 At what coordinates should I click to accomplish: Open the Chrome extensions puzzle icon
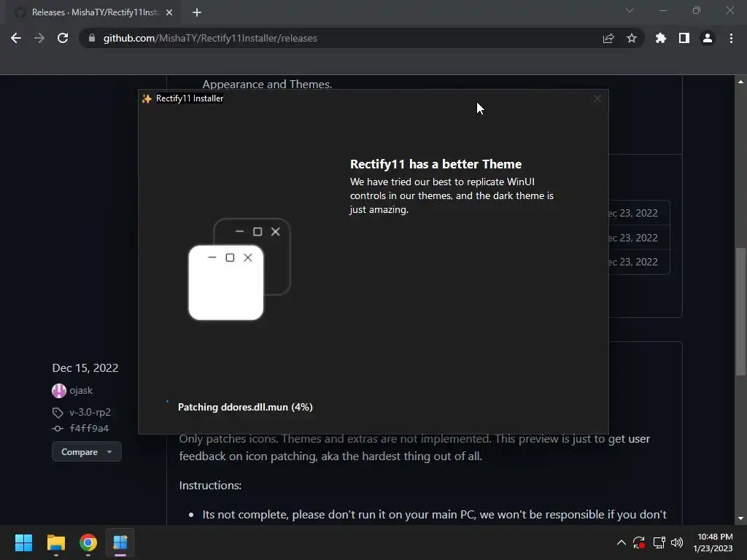pos(661,38)
